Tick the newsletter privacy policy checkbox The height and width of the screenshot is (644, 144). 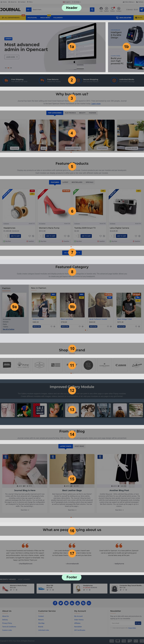point(111,628)
